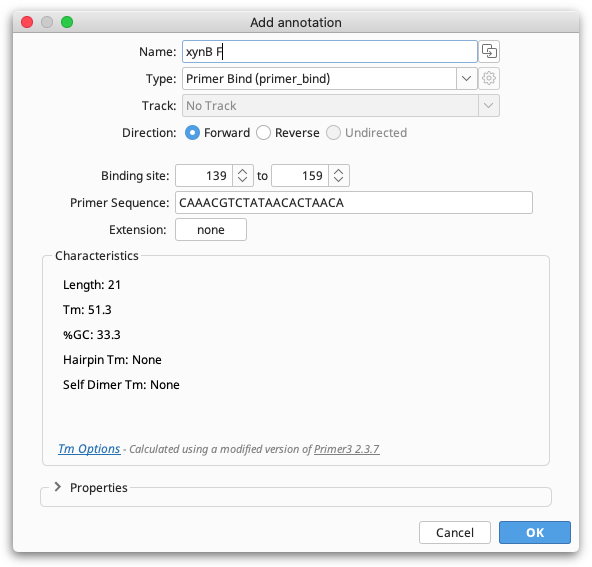
Task: Decrease the binding site end value of 159
Action: pos(339,180)
